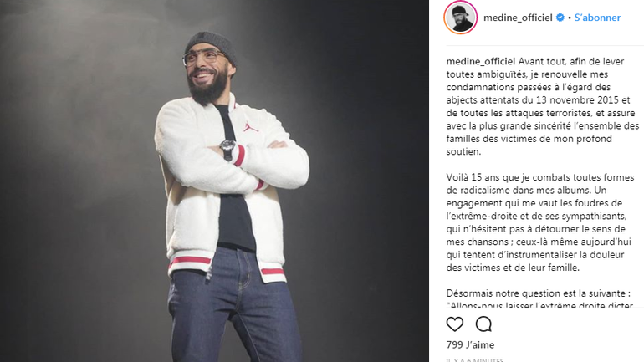Open comments via the speech bubble icon
Screen dimensions: 644x362
point(483,324)
